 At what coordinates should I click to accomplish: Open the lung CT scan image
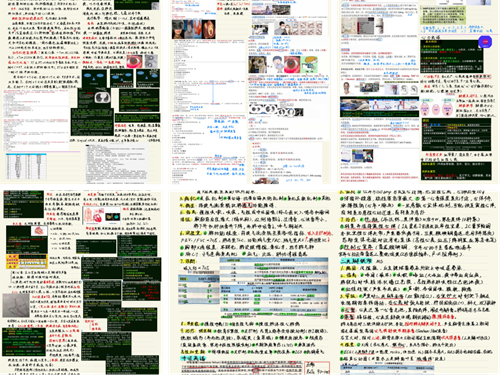(x=102, y=98)
